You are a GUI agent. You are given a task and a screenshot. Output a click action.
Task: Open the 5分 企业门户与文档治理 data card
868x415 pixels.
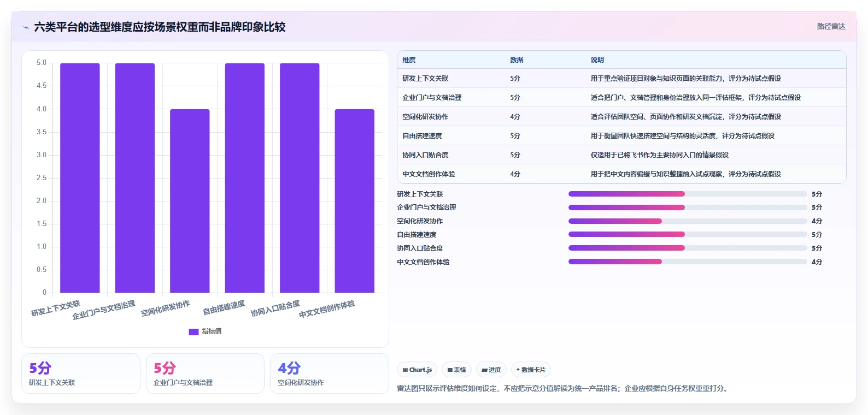point(205,373)
